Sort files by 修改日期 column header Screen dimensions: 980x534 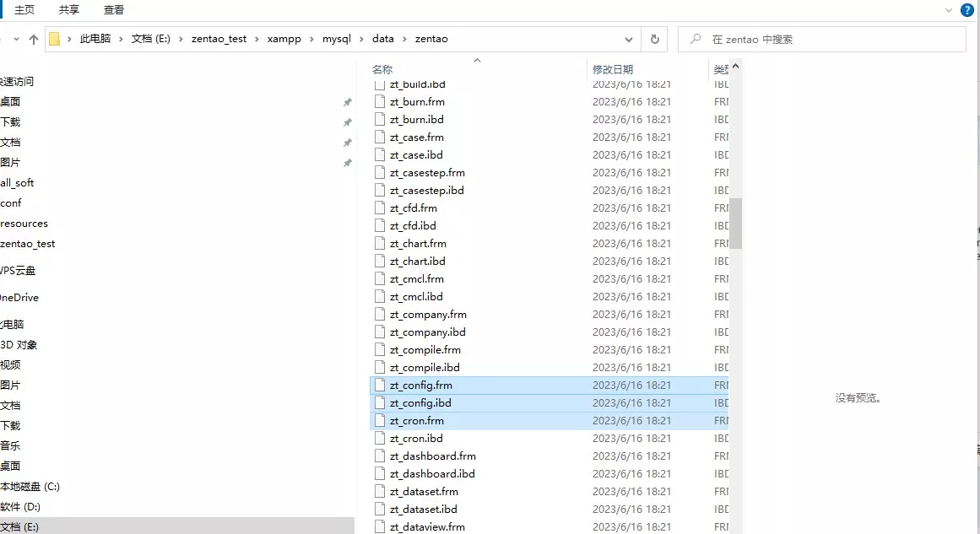(613, 69)
